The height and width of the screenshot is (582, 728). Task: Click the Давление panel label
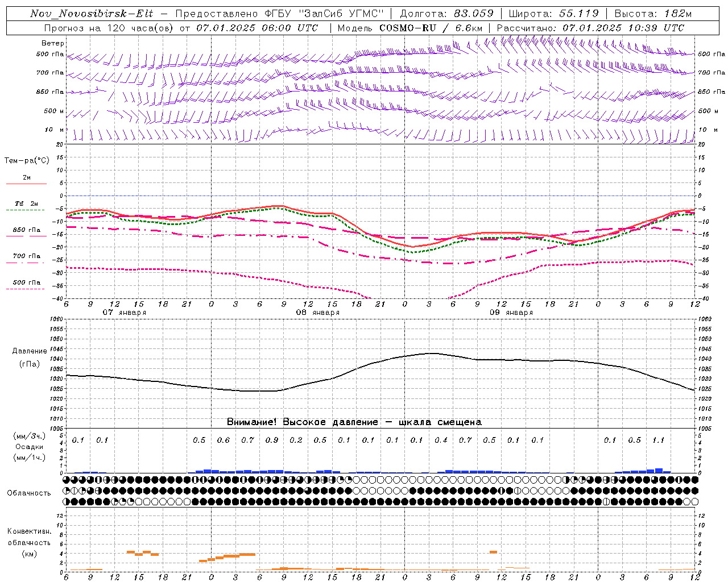click(29, 351)
